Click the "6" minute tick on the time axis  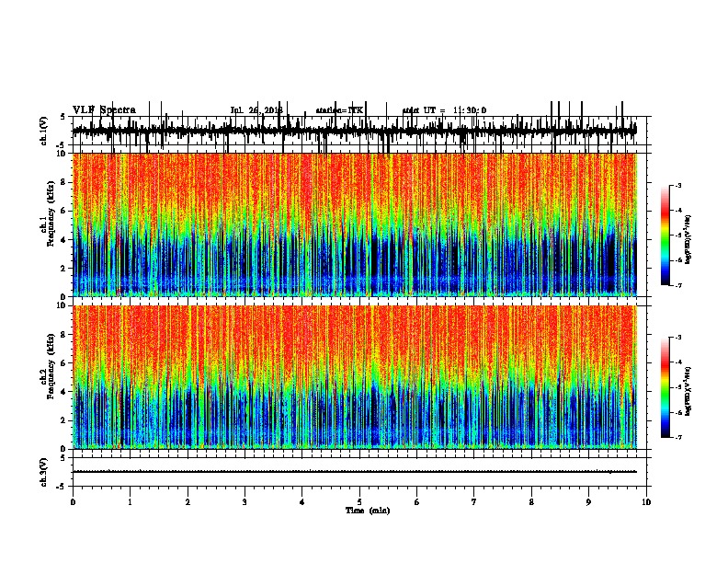coord(417,502)
